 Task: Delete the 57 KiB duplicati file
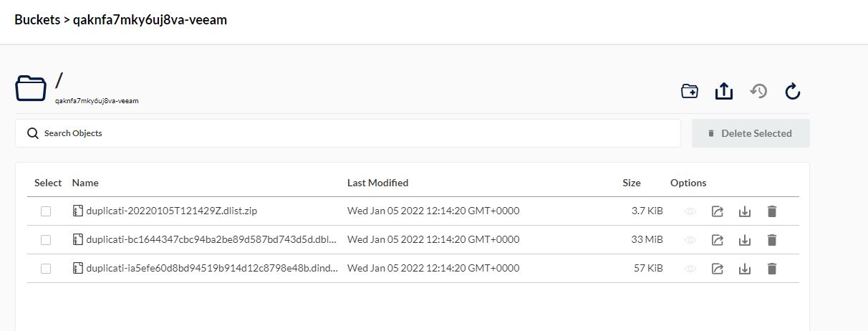771,269
